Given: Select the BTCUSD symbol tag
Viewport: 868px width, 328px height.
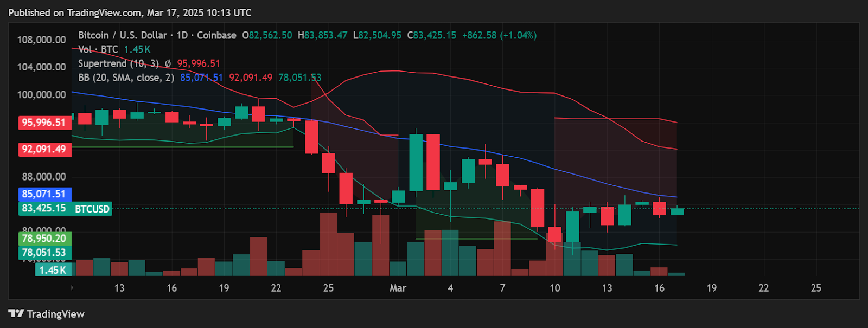Looking at the screenshot, I should [92, 209].
